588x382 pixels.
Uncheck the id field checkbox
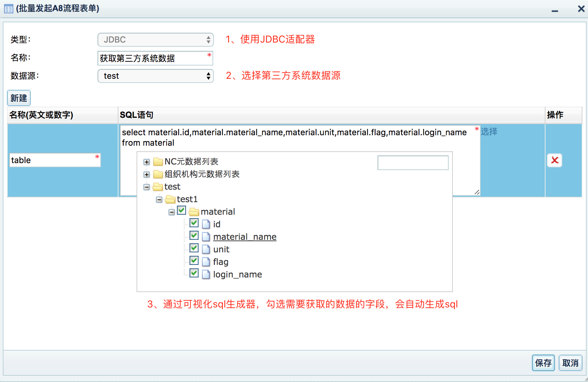[194, 223]
